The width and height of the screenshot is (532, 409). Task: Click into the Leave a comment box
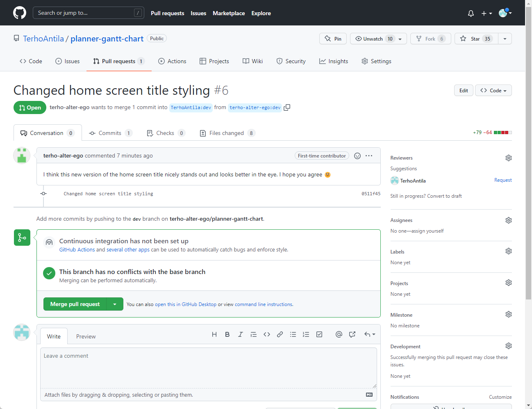coord(208,368)
